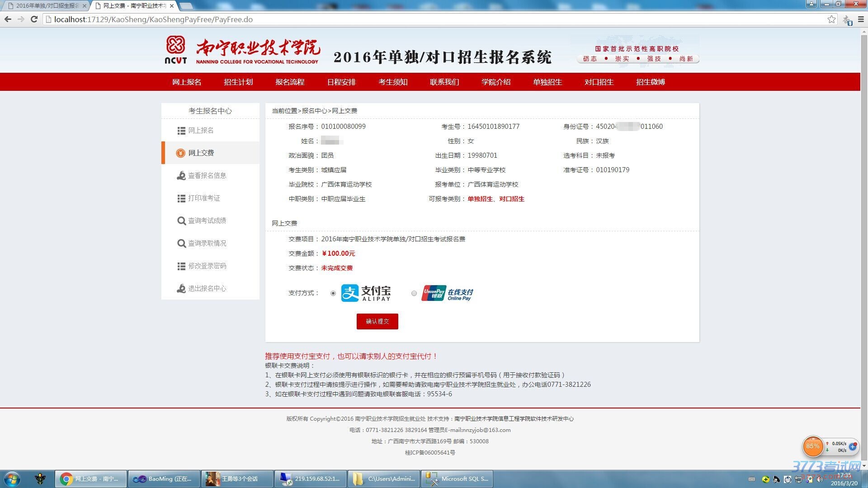Click the Alipay 支付宝 logo

click(x=366, y=293)
